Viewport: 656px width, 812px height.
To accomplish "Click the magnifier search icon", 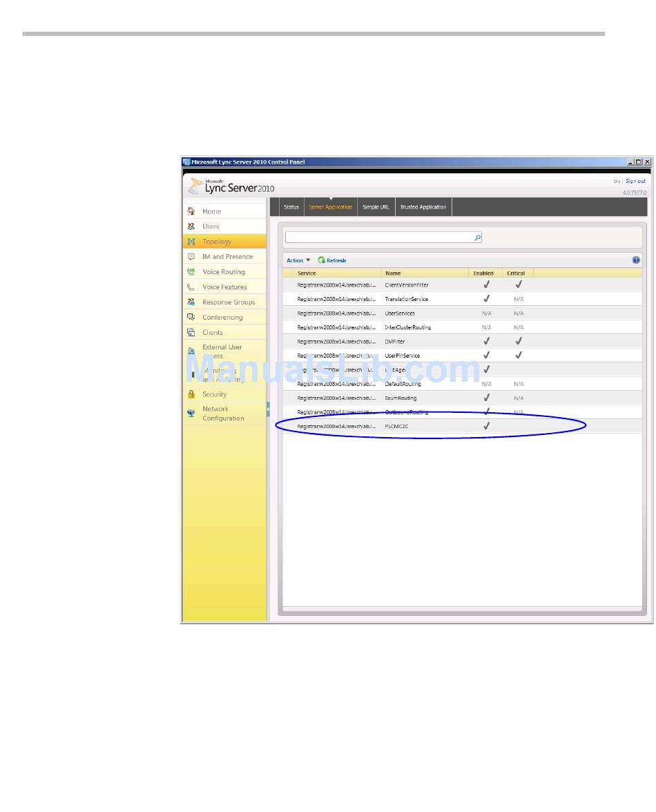I will tap(477, 238).
